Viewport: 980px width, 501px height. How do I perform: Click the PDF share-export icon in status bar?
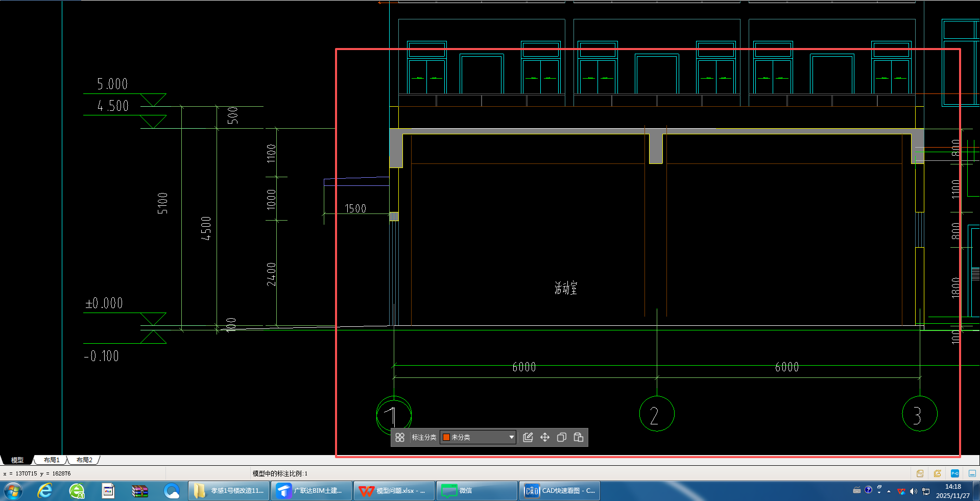coord(938,473)
